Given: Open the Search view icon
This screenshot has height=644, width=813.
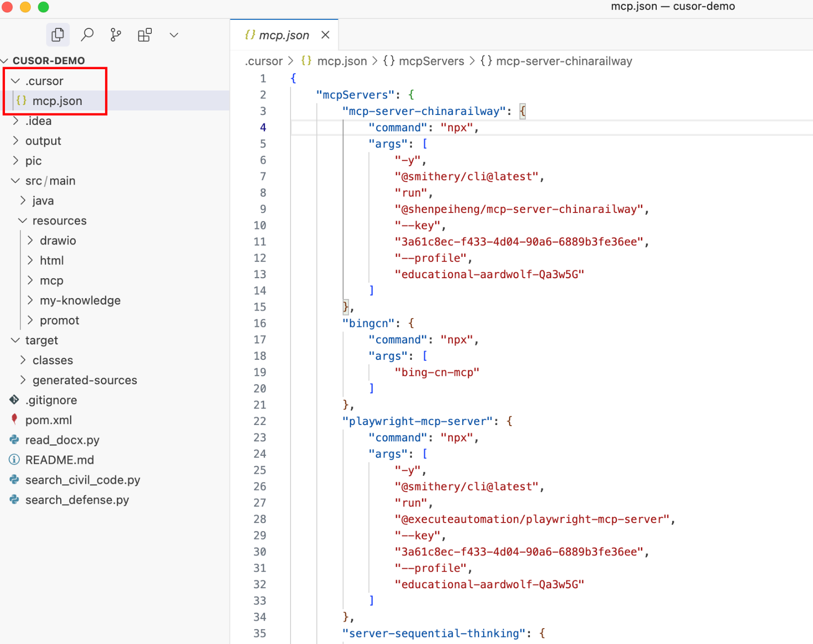Looking at the screenshot, I should click(x=87, y=35).
